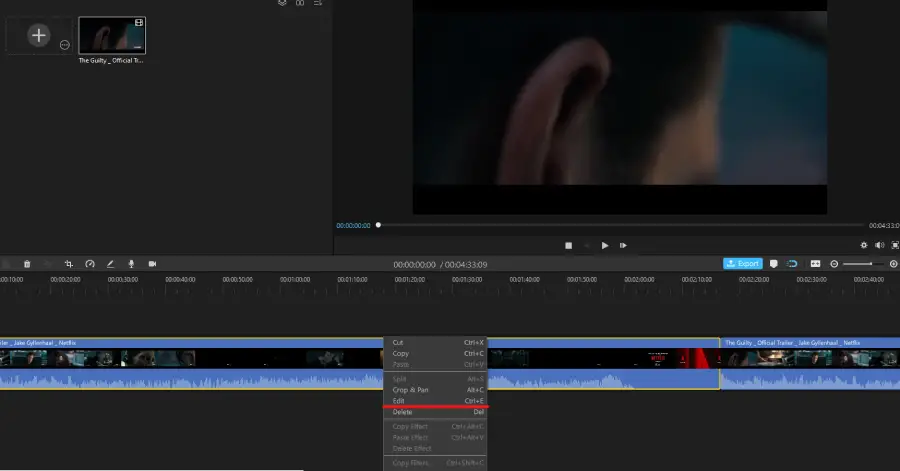
Task: Select the Crop tool in timeline toolbar
Action: point(69,264)
